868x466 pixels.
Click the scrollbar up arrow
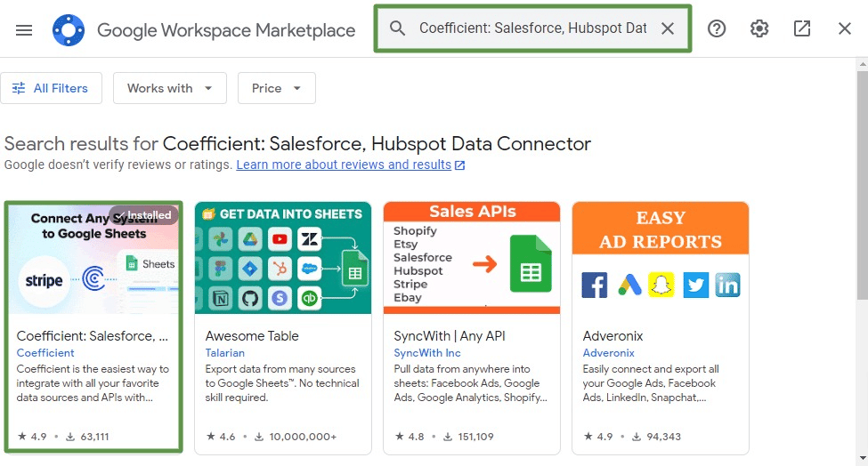pos(863,64)
